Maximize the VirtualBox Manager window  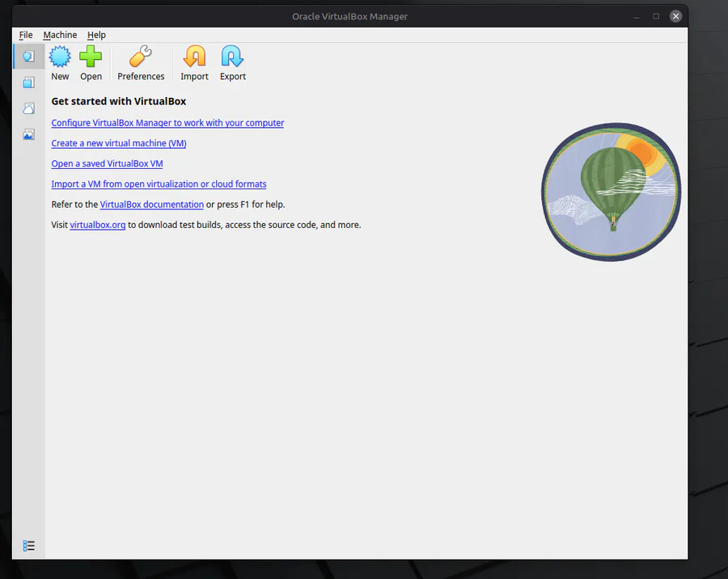(x=656, y=16)
